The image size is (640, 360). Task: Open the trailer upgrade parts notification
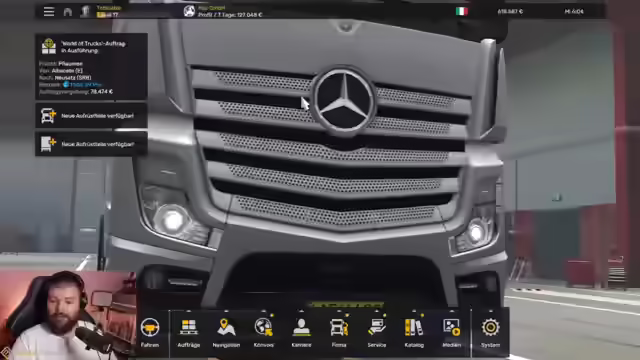(91, 144)
